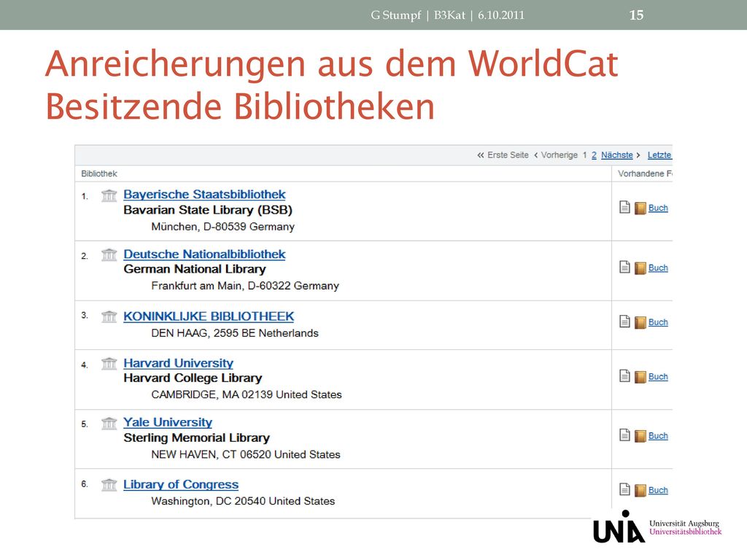Click book icon in KONINKLIJKE BIBLIOTHEEK row

(x=640, y=322)
